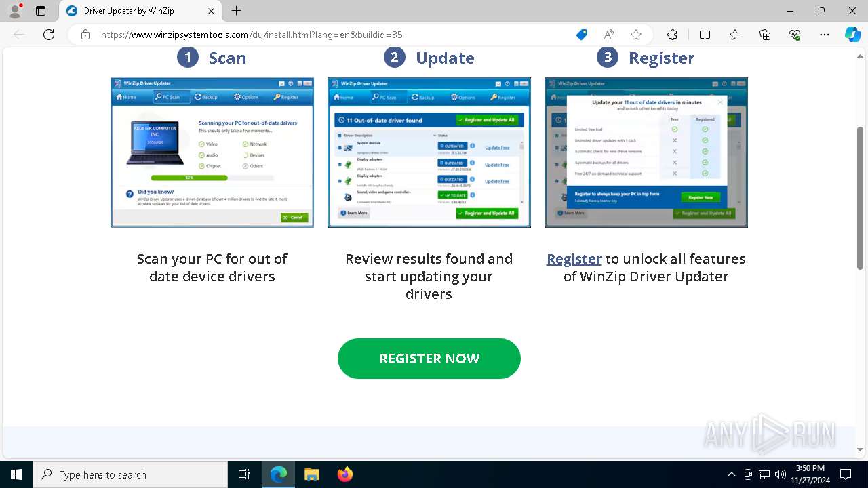This screenshot has width=868, height=488.
Task: Click the address bar URL
Action: 252,35
